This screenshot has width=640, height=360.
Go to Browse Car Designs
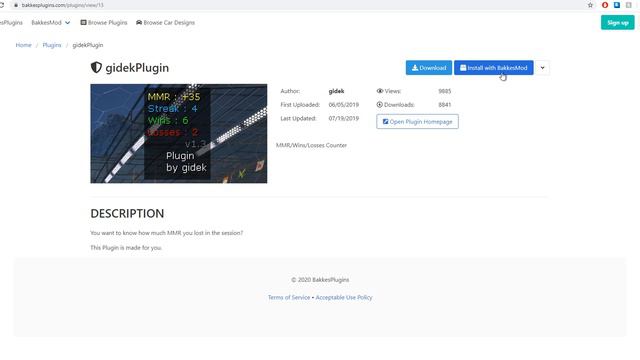(165, 22)
